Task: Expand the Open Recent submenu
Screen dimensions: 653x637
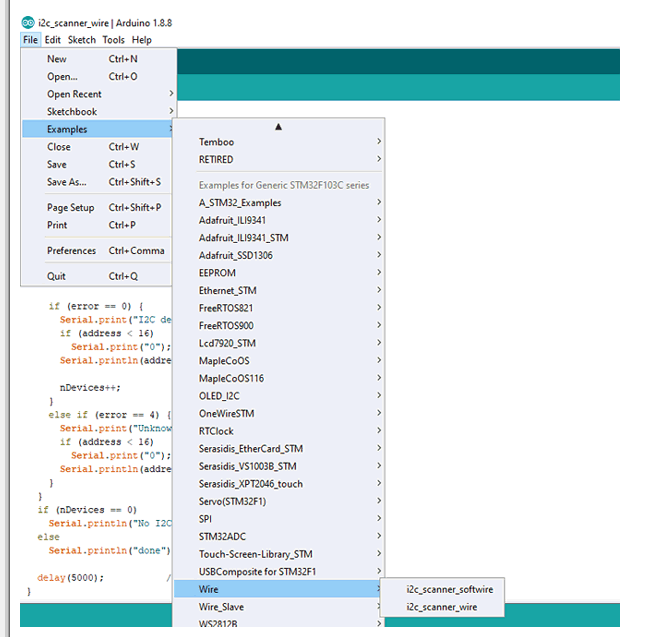Action: click(x=97, y=94)
